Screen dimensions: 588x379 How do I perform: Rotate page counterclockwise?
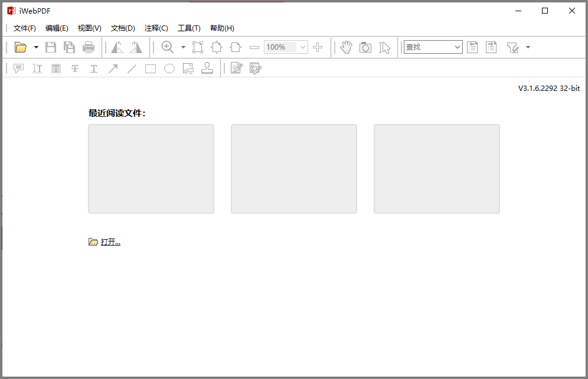click(117, 47)
